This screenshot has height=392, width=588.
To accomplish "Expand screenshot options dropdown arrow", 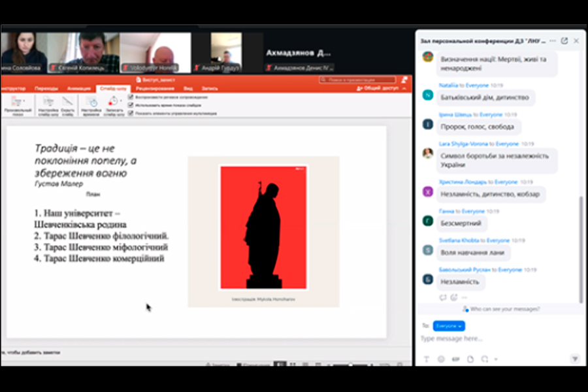I will [496, 359].
